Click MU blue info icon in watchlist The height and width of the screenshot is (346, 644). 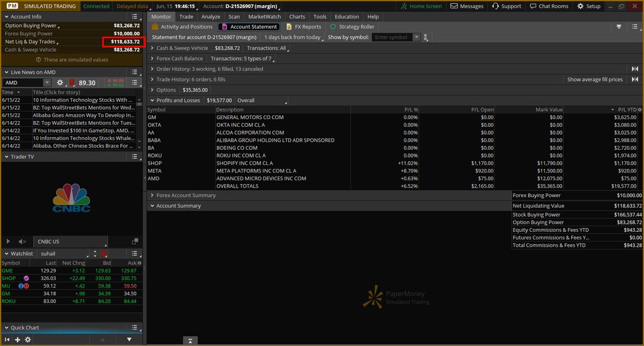(20, 286)
